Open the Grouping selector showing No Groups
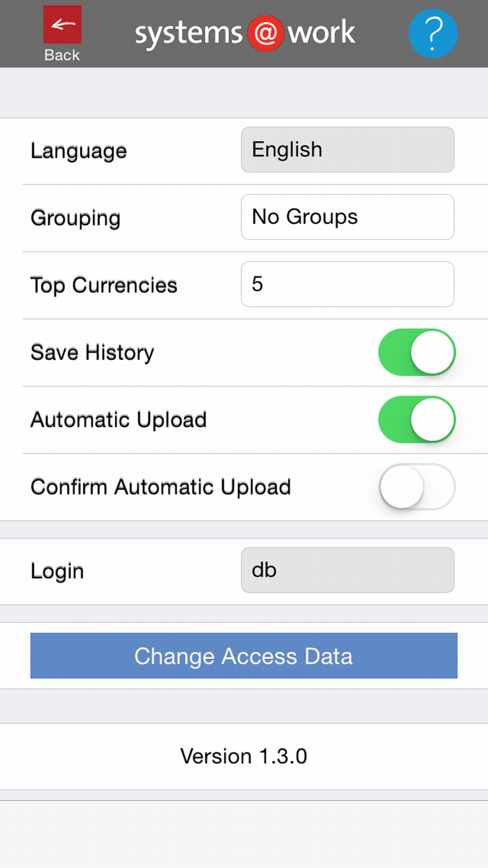Viewport: 488px width, 868px height. click(x=347, y=217)
